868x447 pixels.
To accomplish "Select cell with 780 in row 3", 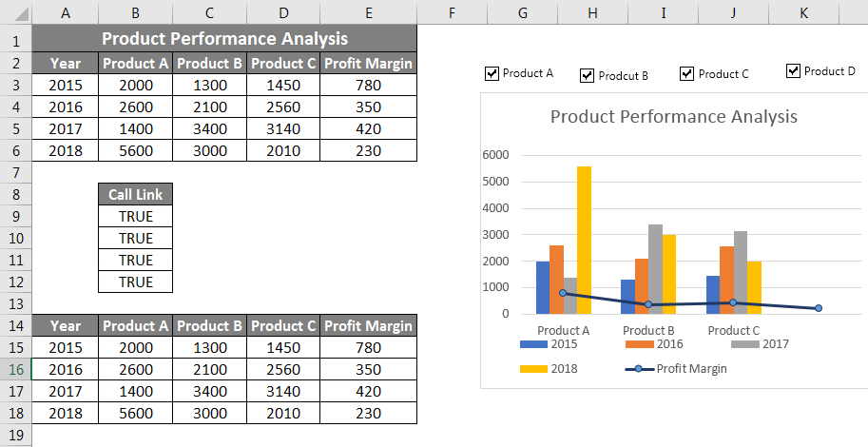I will (368, 86).
